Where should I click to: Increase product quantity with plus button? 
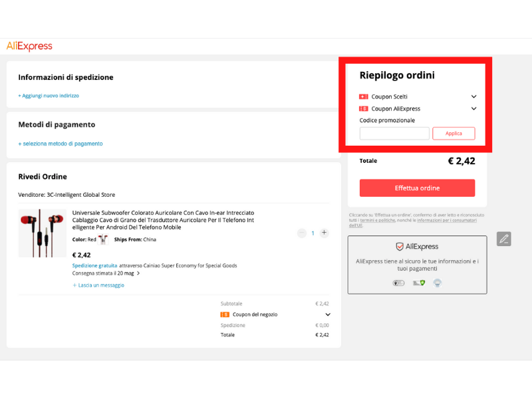(324, 233)
